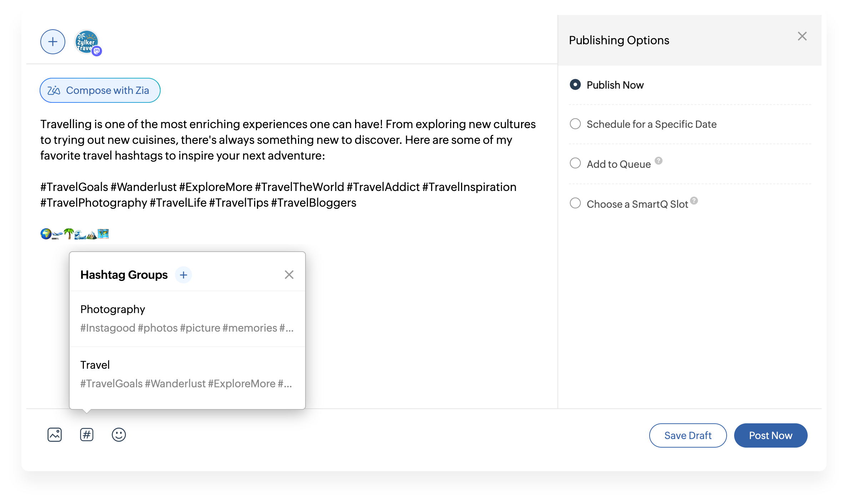Click the add channel plus icon
Screen dimensions: 848x504
[53, 42]
